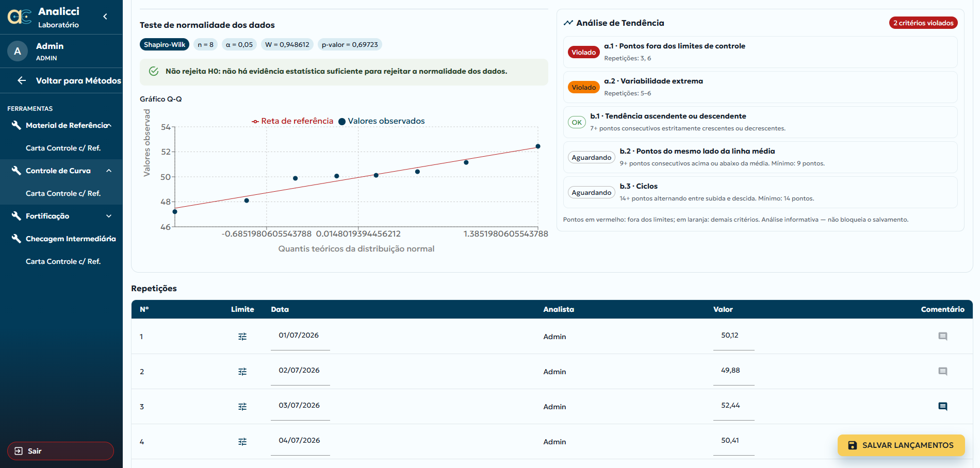This screenshot has height=468, width=980.
Task: Click Salvar Lançamentos button
Action: coord(901,445)
